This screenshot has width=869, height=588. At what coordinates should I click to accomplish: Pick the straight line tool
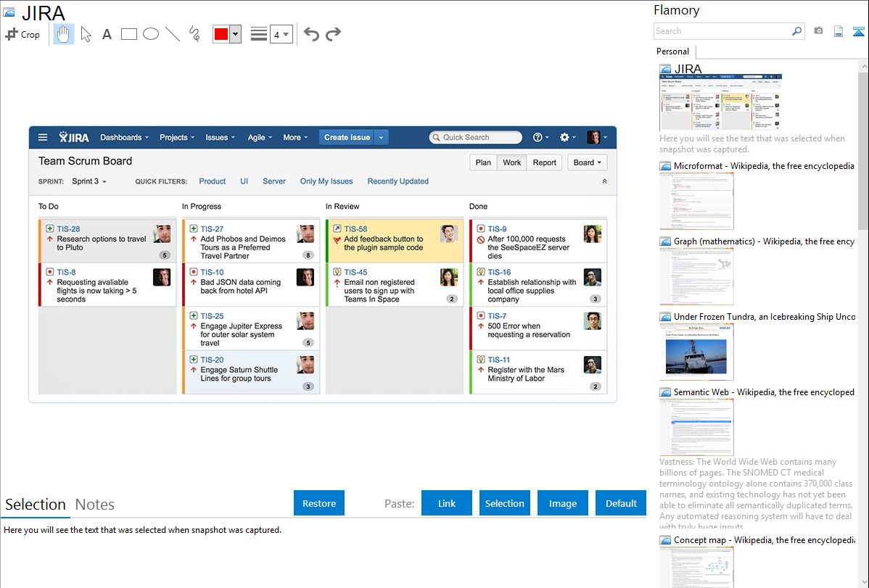pos(173,34)
